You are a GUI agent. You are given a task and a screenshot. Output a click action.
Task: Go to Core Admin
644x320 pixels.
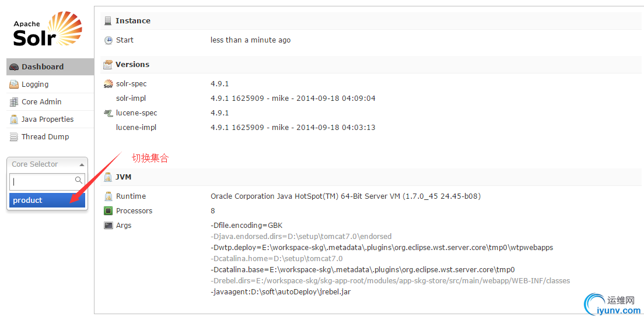pos(50,102)
